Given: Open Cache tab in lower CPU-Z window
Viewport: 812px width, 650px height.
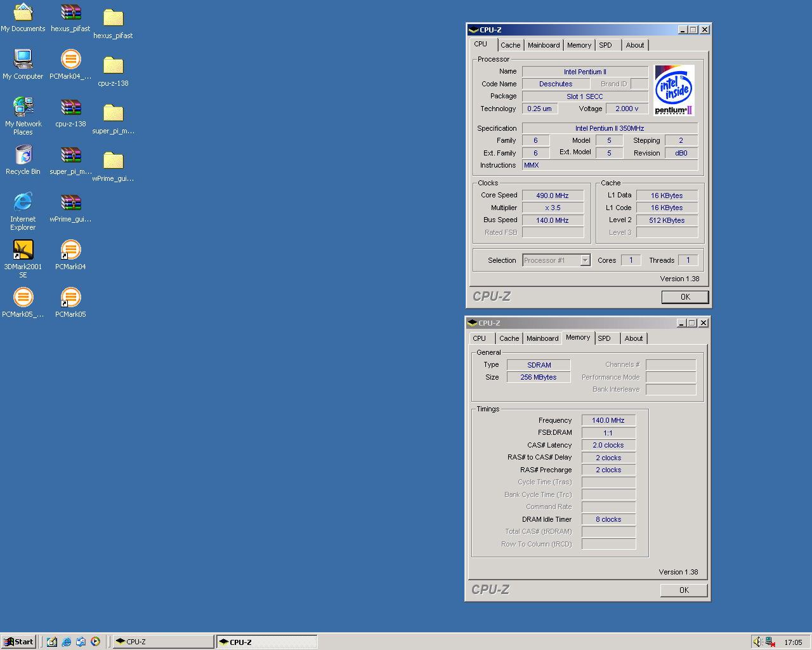Looking at the screenshot, I should coord(509,338).
